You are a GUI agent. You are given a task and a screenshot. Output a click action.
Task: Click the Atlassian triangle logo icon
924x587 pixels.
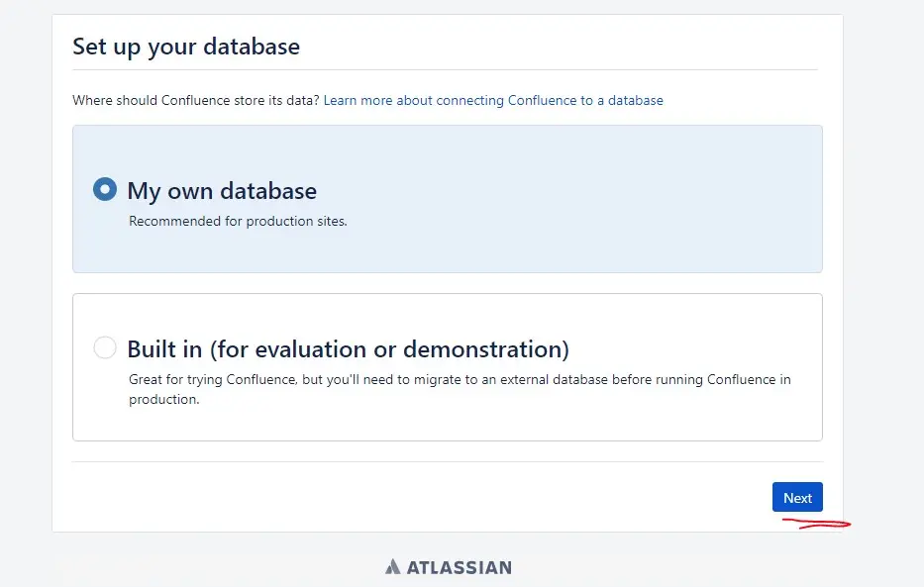393,567
